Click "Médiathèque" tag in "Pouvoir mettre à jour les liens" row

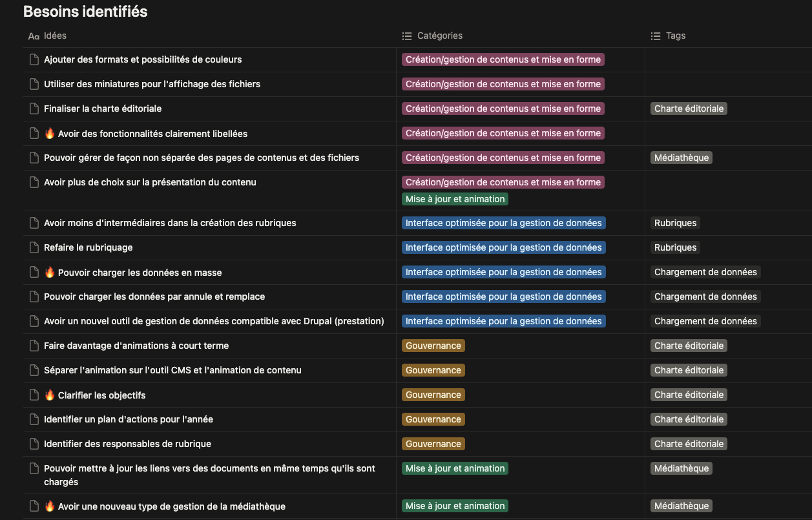click(682, 468)
